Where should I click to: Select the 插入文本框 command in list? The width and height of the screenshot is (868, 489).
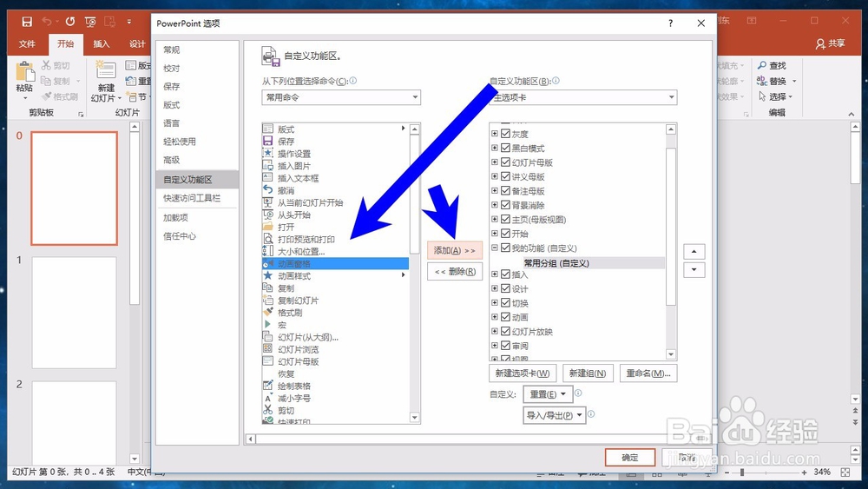pyautogui.click(x=335, y=178)
